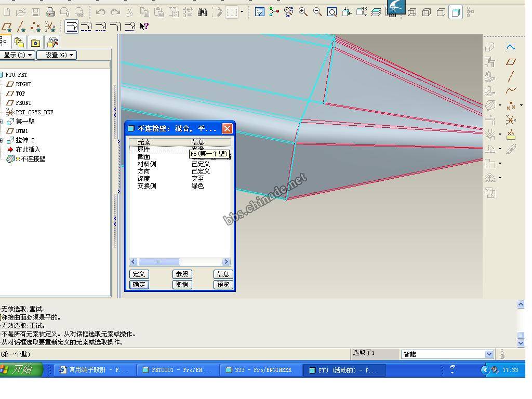Click the dialog's horizontal scrollbar thumb
The image size is (532, 399).
(x=159, y=262)
